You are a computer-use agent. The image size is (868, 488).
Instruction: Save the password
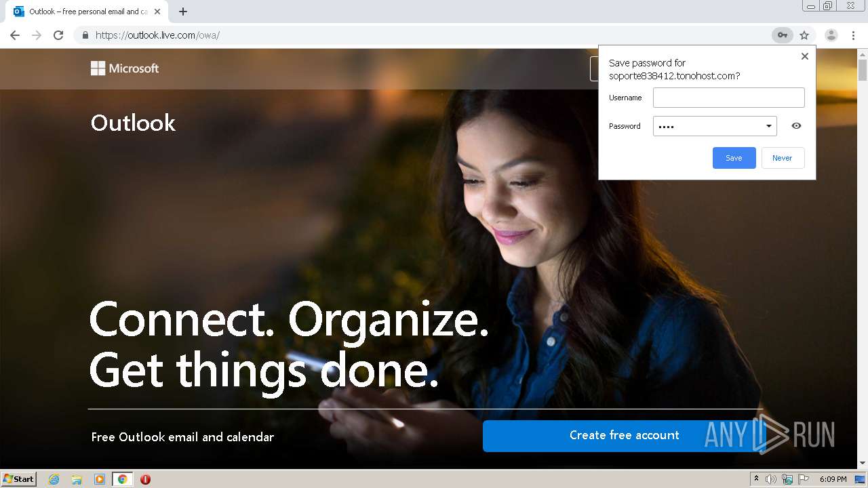pyautogui.click(x=734, y=158)
